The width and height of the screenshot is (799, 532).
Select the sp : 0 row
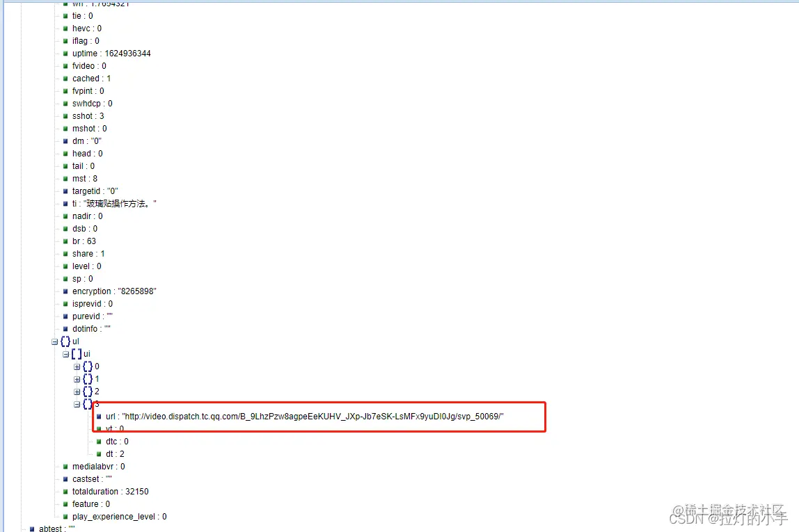click(83, 279)
